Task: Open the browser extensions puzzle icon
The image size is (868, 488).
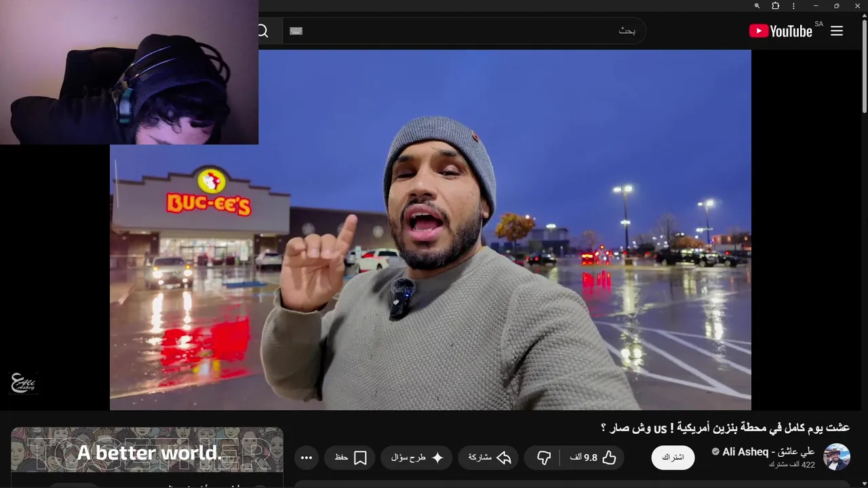Action: click(x=775, y=6)
